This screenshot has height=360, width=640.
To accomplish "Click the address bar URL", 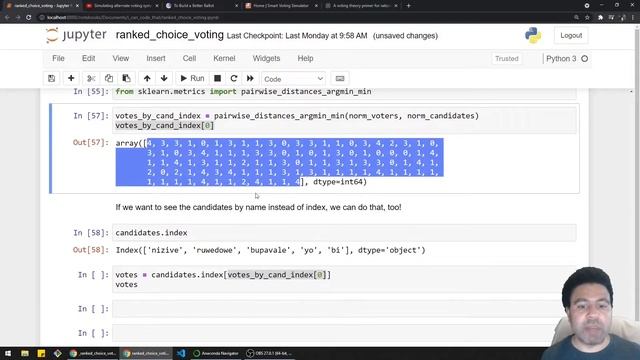I will [x=133, y=18].
